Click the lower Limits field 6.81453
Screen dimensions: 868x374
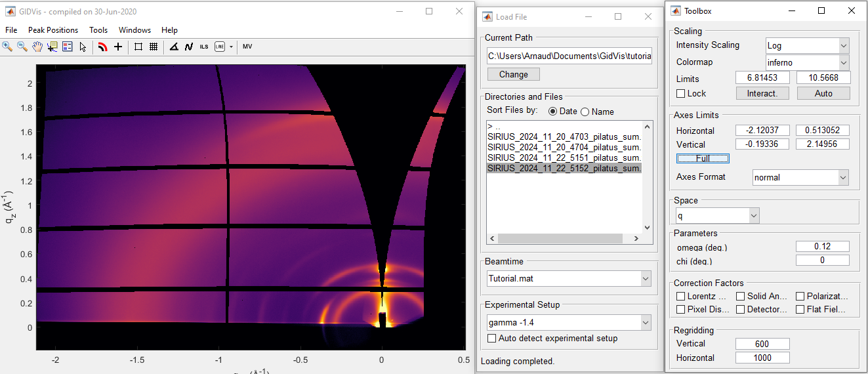click(x=762, y=78)
